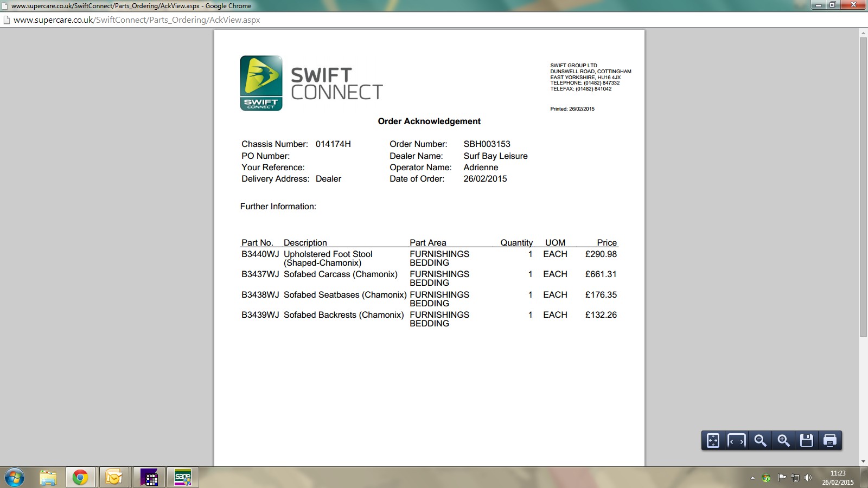Open the Windows Start menu
868x488 pixels.
click(x=15, y=478)
